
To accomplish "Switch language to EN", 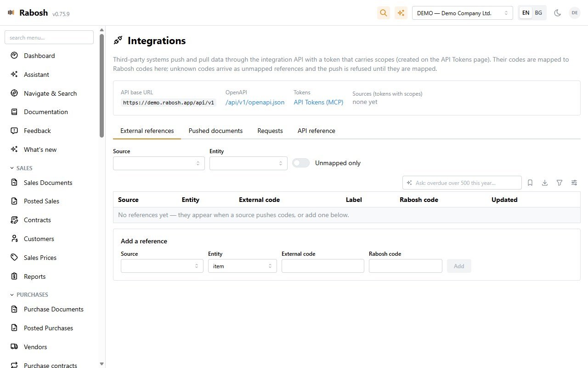I will tap(526, 13).
